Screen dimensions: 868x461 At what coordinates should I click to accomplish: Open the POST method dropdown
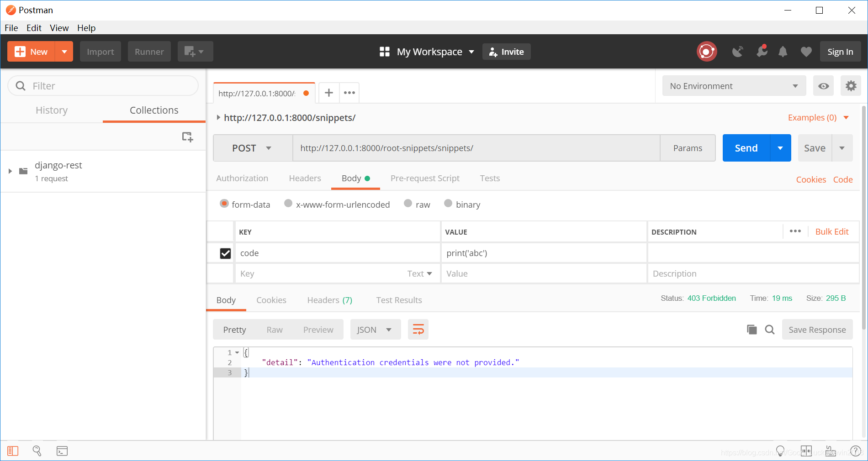coord(253,148)
